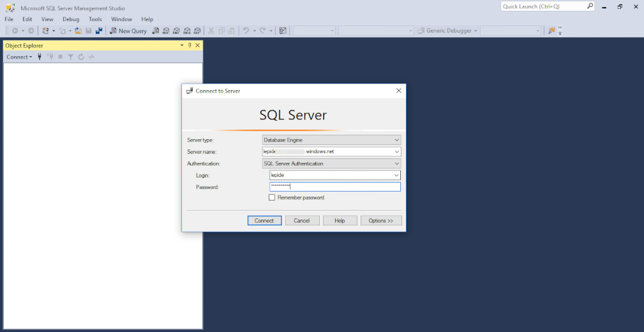Open the Server name combo box arrow

coord(397,151)
